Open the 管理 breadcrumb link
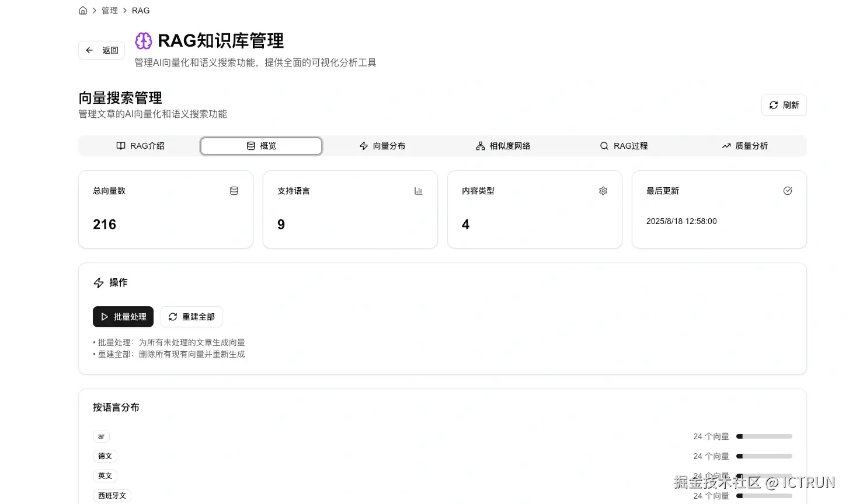849x504 pixels. coord(110,10)
